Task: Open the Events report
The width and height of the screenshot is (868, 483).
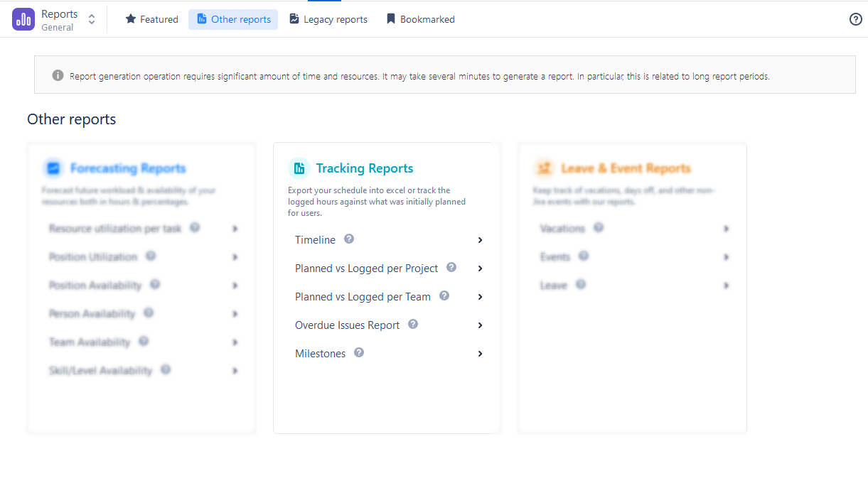Action: pos(555,256)
